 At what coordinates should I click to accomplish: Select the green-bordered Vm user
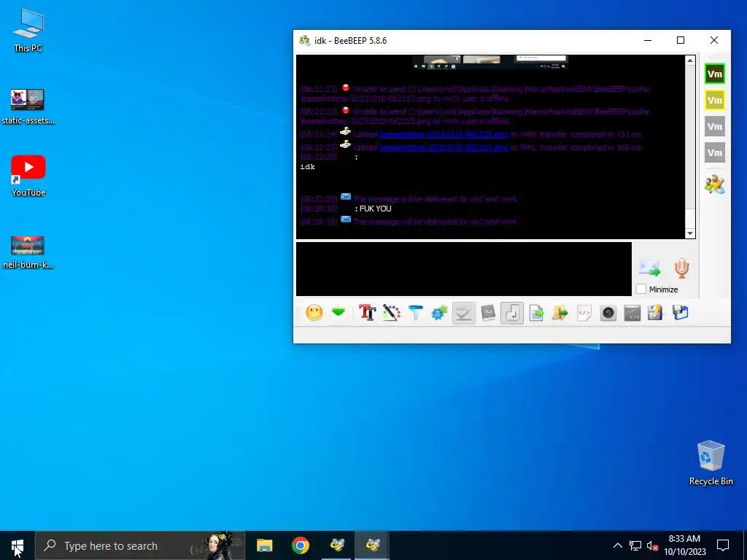[x=715, y=74]
